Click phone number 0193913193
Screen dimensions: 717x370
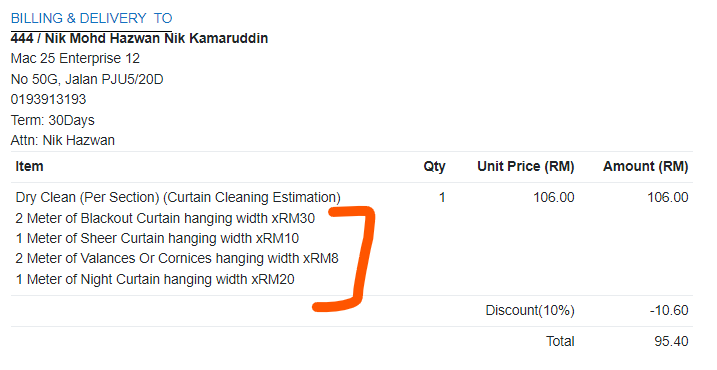48,99
